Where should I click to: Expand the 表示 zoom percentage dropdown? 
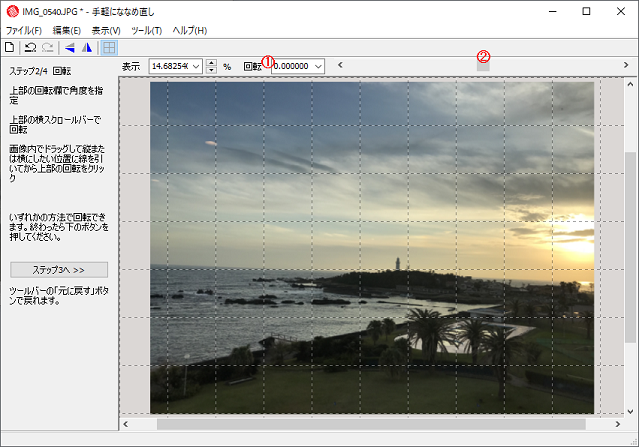(x=195, y=66)
